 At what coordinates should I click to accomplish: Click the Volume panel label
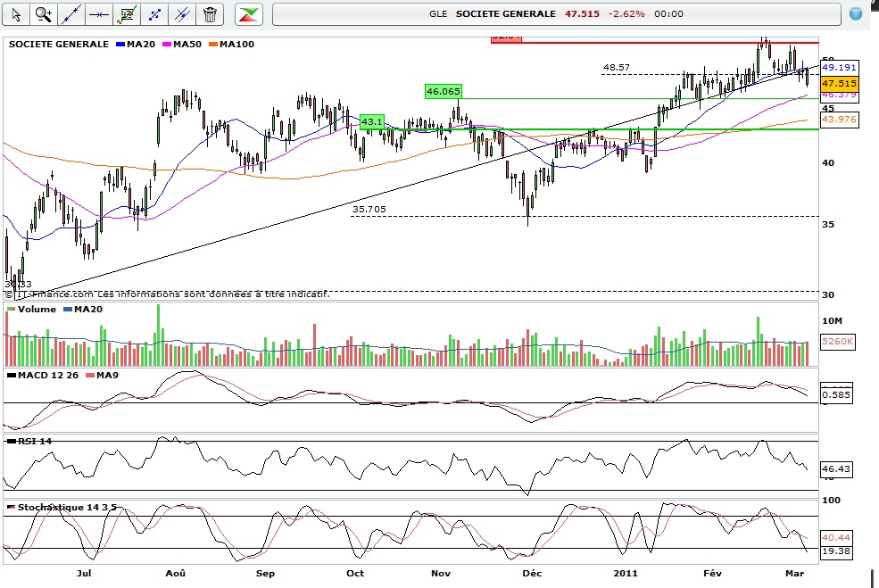(x=37, y=310)
